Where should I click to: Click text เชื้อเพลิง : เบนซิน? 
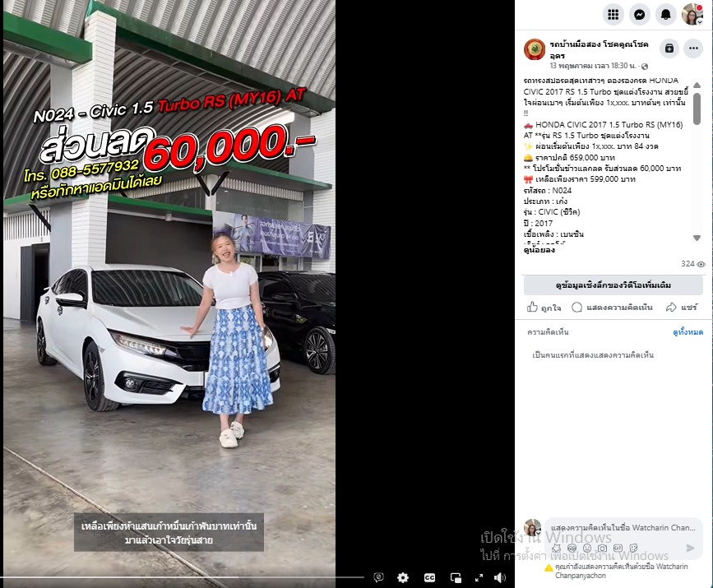click(553, 234)
